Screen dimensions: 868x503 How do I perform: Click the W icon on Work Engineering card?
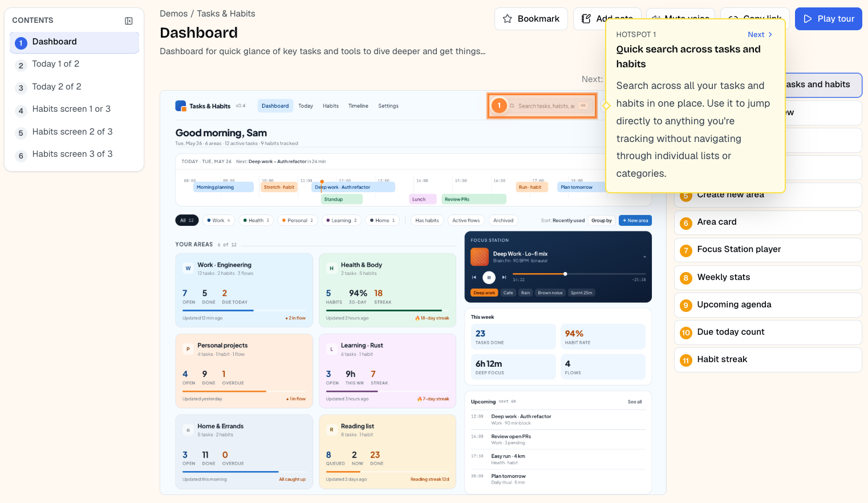point(188,268)
